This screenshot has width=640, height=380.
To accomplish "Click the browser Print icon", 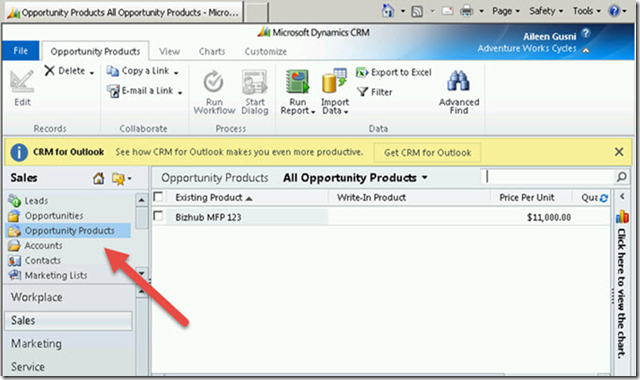I will pos(467,11).
